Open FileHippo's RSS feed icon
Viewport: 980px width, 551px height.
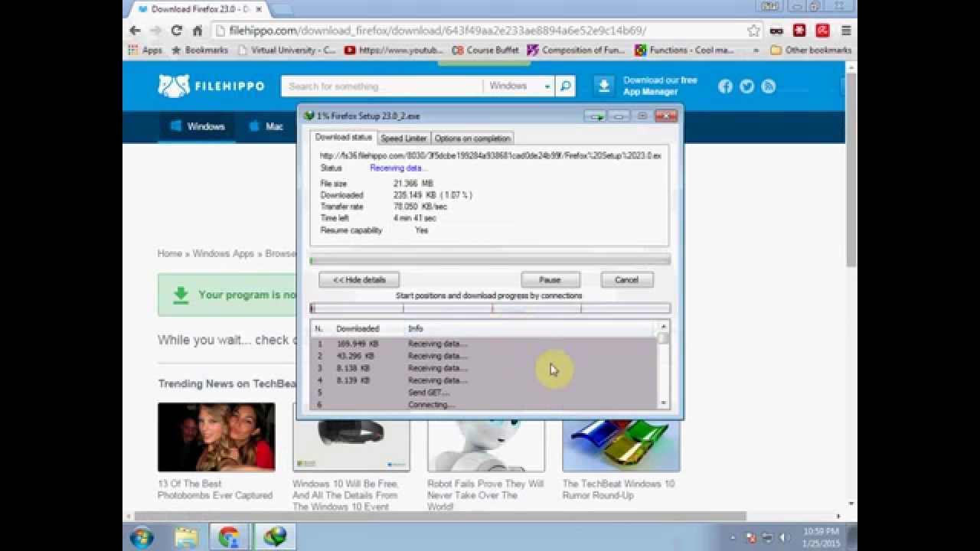768,86
